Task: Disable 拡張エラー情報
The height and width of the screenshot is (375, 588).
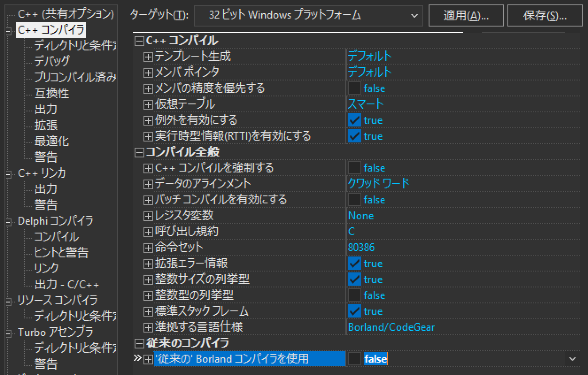Action: pyautogui.click(x=354, y=263)
